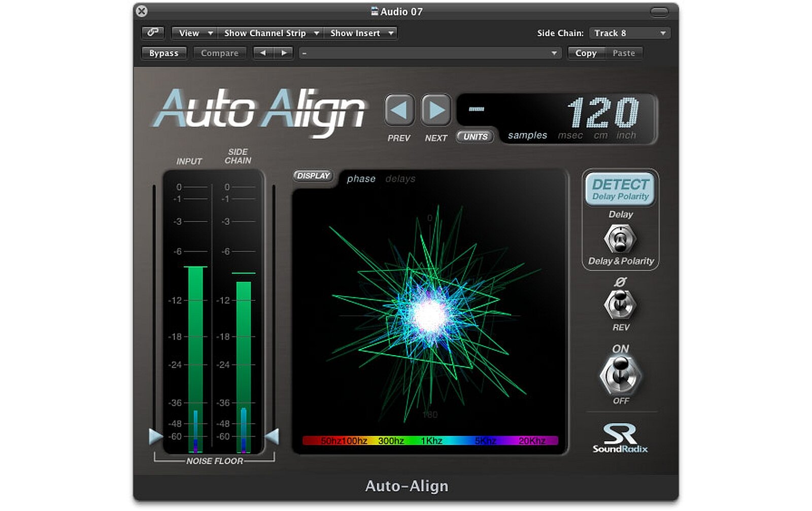Toggle the Bypass button
Image resolution: width=812 pixels, height=511 pixels.
coord(164,53)
